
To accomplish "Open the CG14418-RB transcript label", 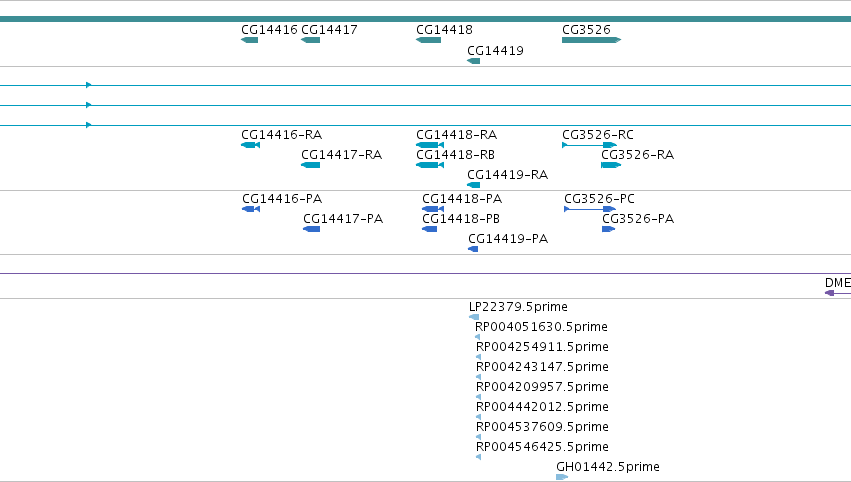I will coord(455,155).
